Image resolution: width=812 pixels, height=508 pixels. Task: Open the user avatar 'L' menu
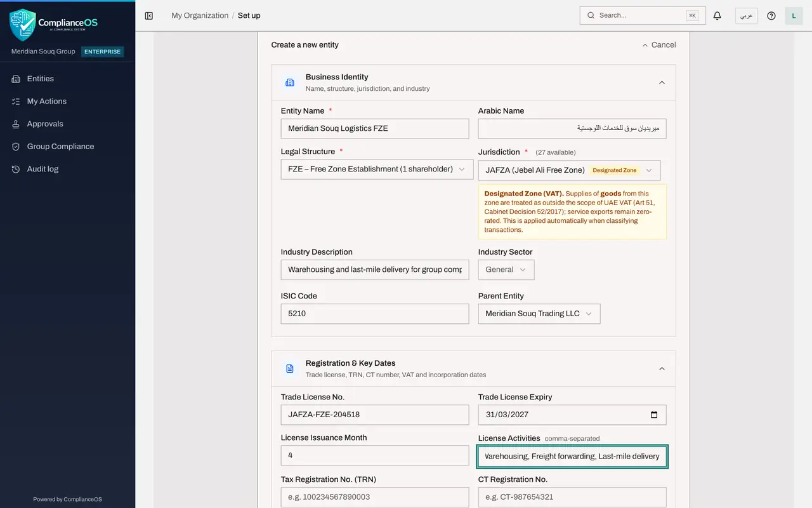point(794,16)
